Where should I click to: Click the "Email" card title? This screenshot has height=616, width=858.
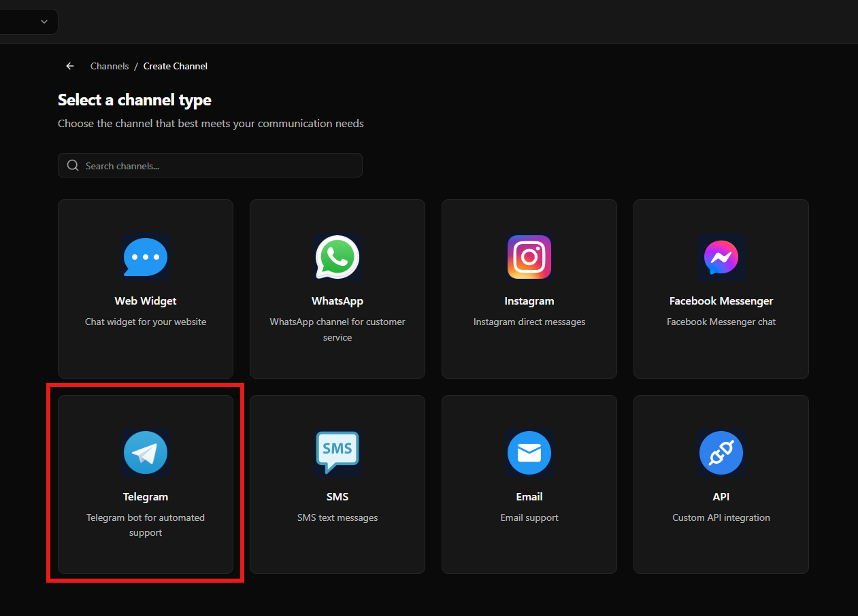click(x=529, y=497)
